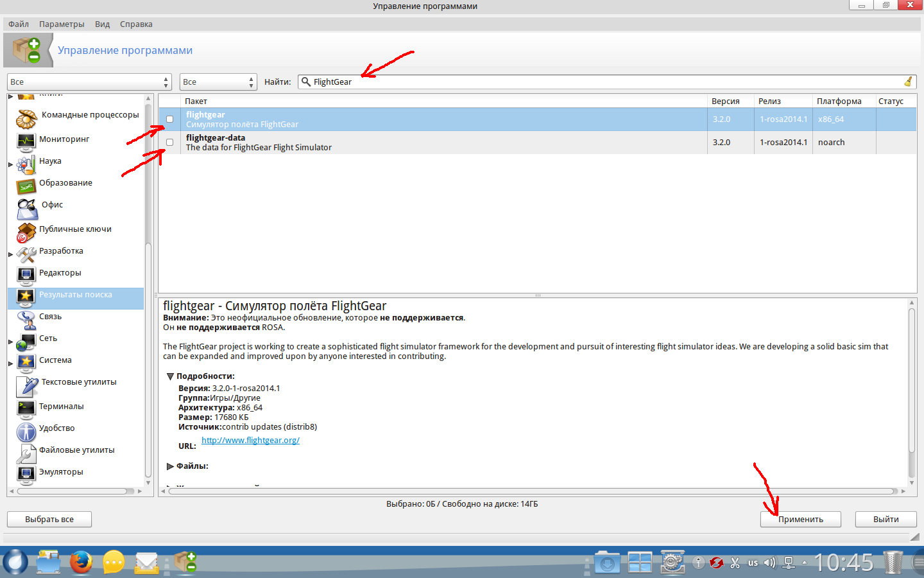Open the Связь category
Screen dimensions: 924x578
pyautogui.click(x=50, y=317)
